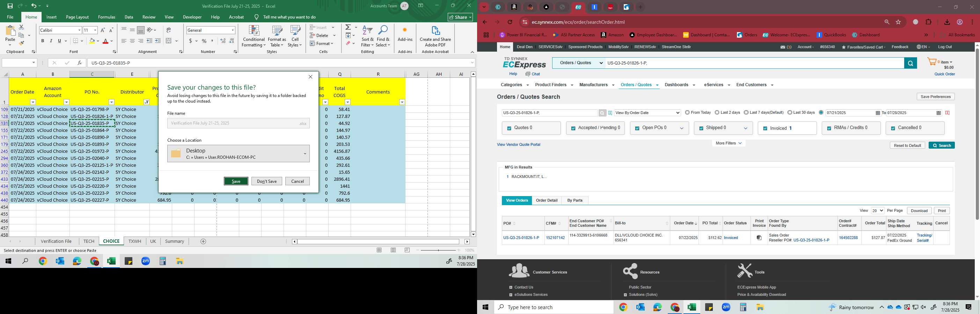Expand the More Filters chevron
This screenshot has height=314, width=980.
(740, 143)
